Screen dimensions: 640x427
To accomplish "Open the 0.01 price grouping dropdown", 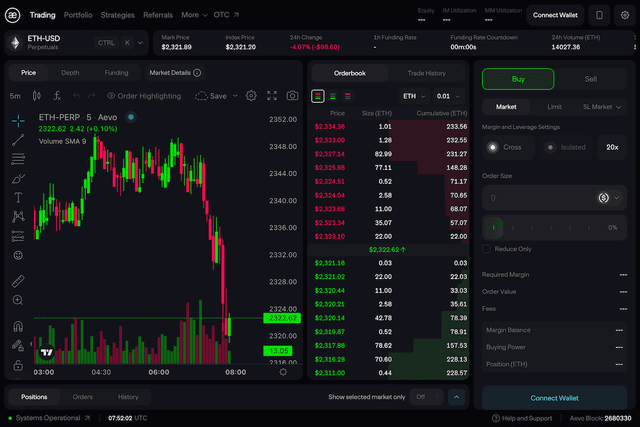I will [x=448, y=96].
